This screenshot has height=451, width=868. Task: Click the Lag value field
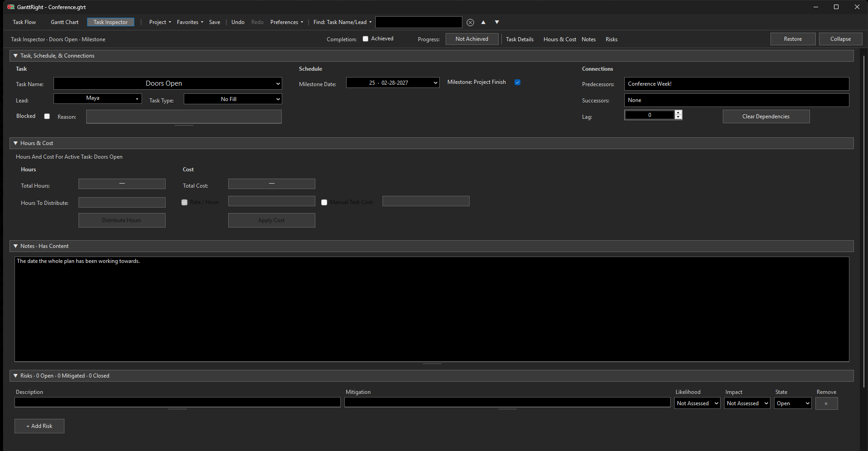[x=649, y=115]
